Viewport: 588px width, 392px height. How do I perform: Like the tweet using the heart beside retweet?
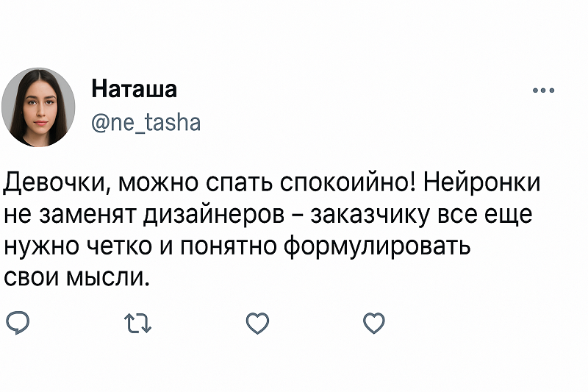click(x=257, y=323)
